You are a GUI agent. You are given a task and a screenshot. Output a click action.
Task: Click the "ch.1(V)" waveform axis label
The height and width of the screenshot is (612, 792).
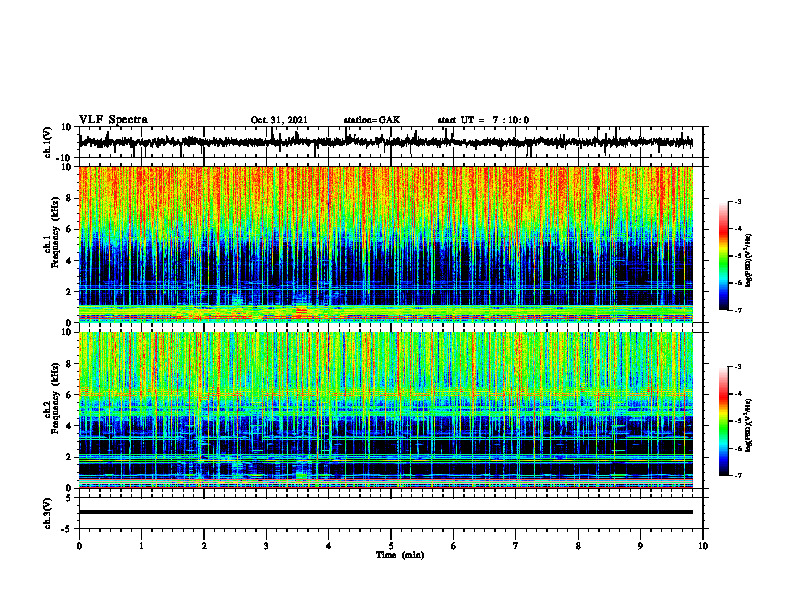(48, 142)
